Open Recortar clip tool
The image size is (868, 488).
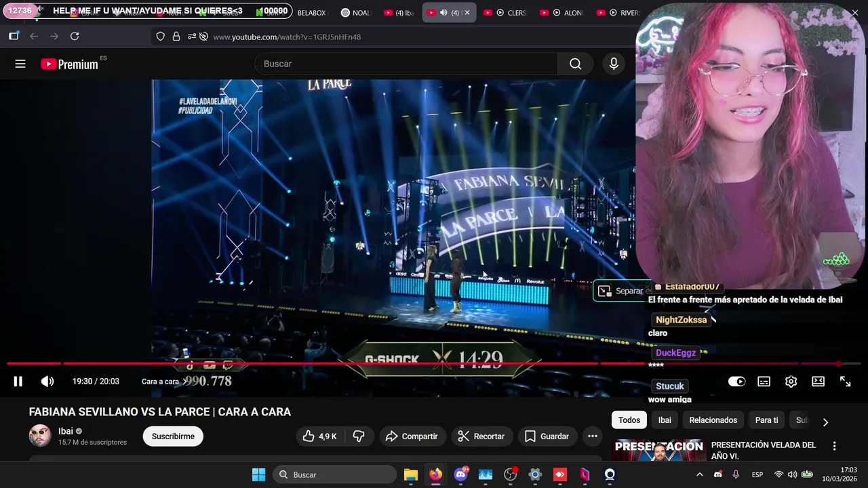pyautogui.click(x=481, y=436)
